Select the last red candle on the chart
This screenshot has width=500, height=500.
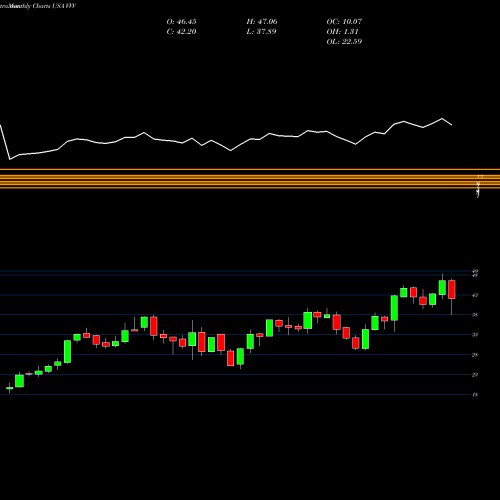(x=452, y=289)
